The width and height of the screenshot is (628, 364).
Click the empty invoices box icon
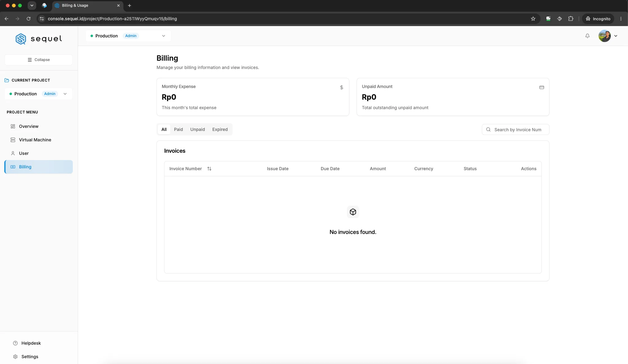click(353, 212)
